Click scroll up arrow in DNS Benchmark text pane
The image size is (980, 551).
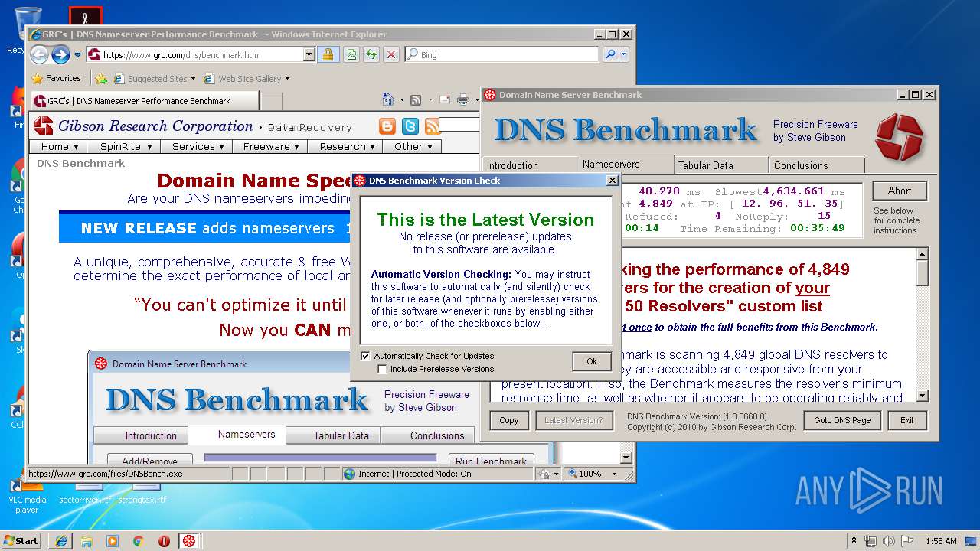click(x=922, y=255)
